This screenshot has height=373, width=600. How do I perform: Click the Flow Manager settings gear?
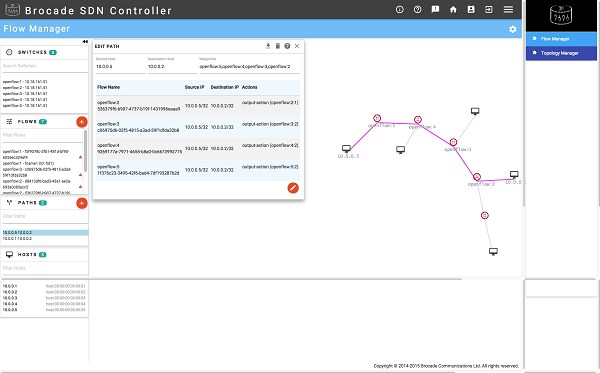tap(513, 29)
